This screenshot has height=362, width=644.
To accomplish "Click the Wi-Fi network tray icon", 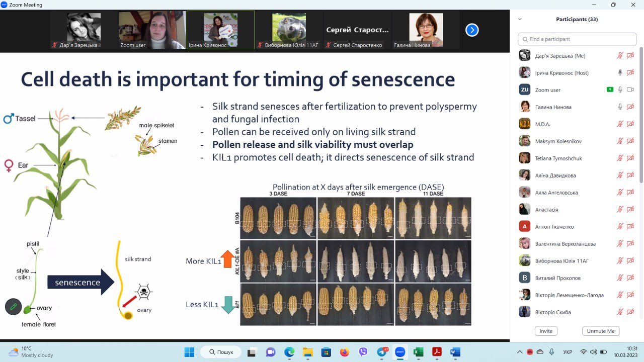I will 584,352.
